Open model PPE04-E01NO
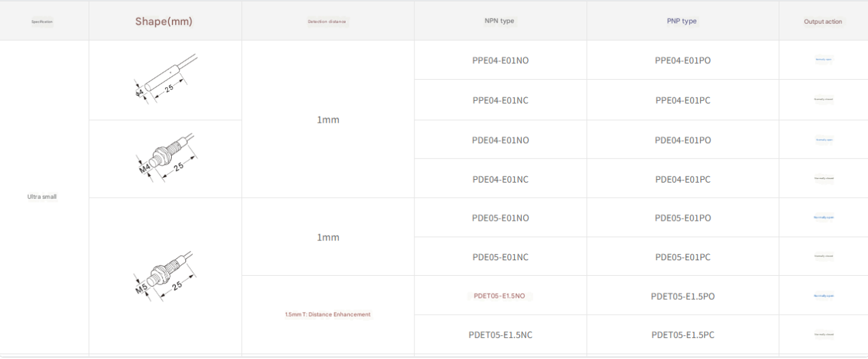 (500, 60)
